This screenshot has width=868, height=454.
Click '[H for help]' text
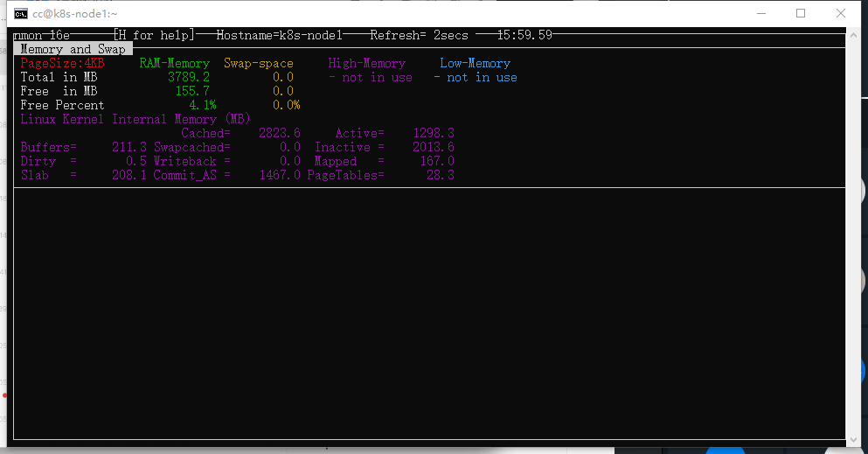coord(154,36)
